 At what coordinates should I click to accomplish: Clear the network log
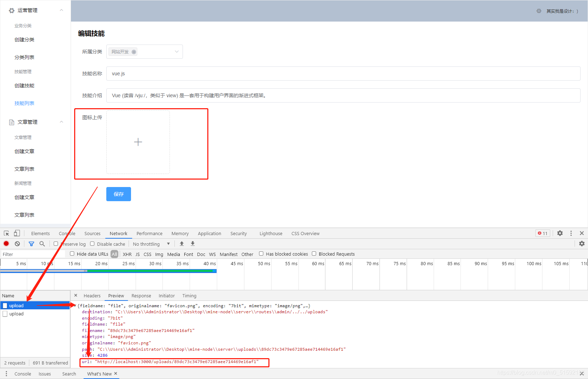[x=17, y=244]
